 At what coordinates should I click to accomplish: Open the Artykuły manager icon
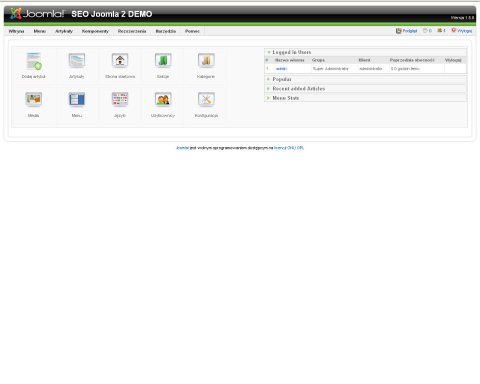(77, 61)
